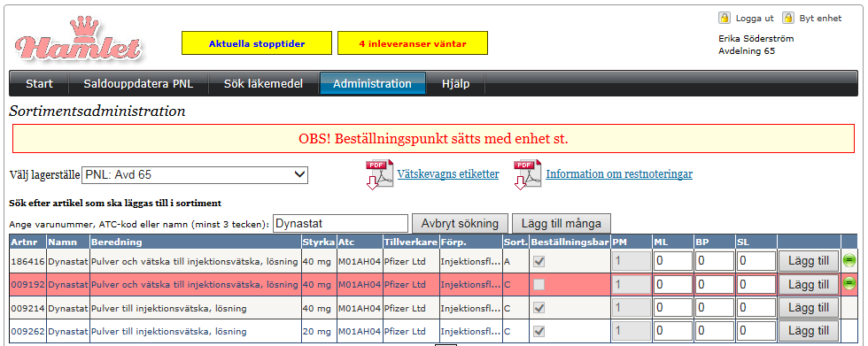Click article number 009262 cell
This screenshot has height=346, width=868.
point(27,332)
